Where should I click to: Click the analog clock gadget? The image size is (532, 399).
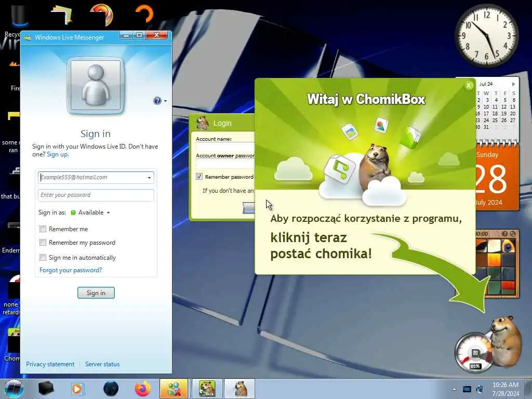click(x=486, y=36)
